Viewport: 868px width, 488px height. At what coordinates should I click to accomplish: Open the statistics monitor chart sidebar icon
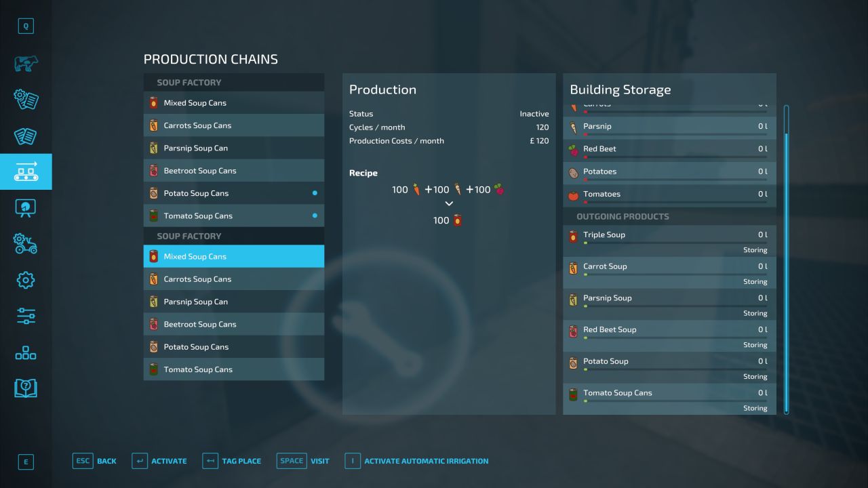coord(26,207)
